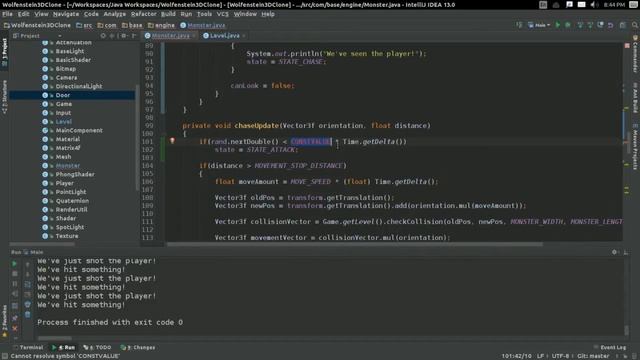The width and height of the screenshot is (640, 360).
Task: Open the VCS menu
Action: [x=222, y=14]
